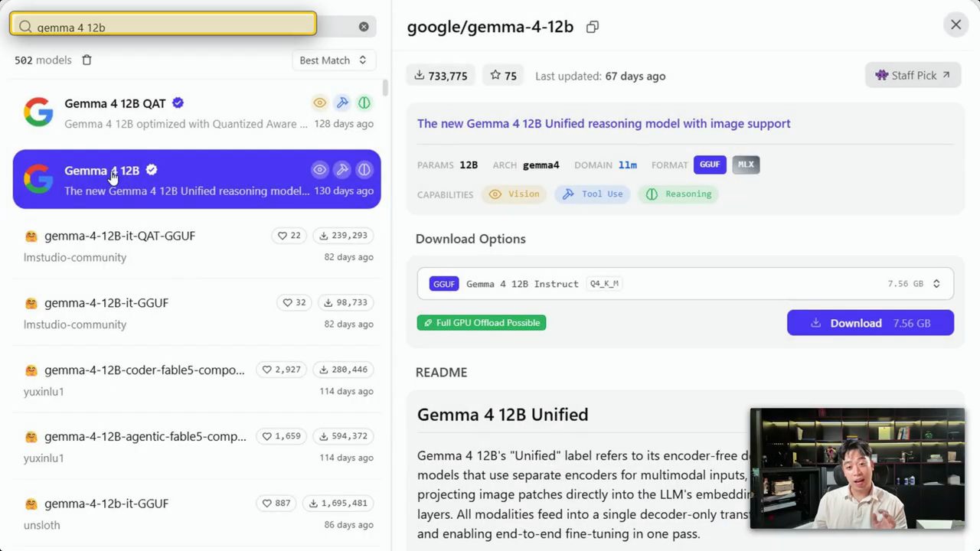
Task: Click the Q4_K_M quantization tag
Action: [x=604, y=283]
